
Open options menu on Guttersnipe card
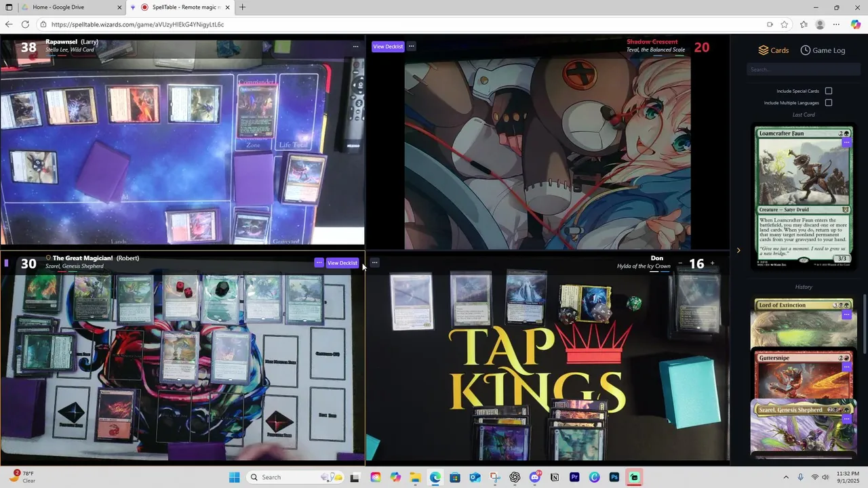pyautogui.click(x=846, y=367)
